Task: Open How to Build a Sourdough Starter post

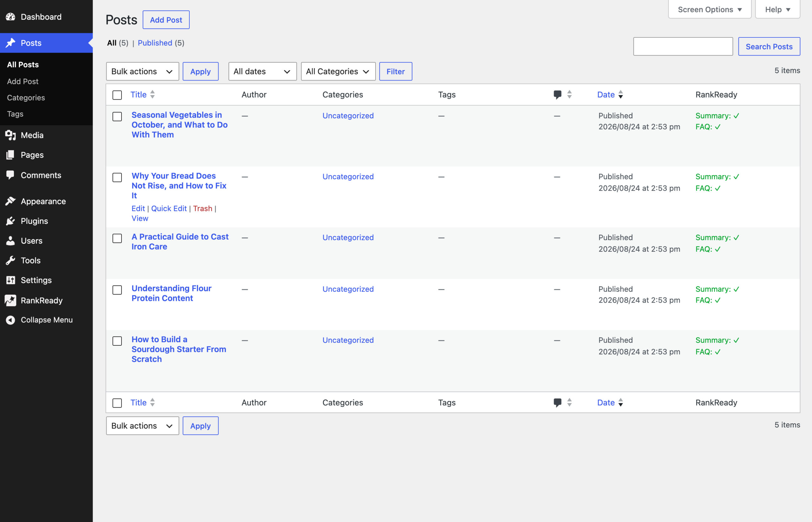Action: click(179, 349)
